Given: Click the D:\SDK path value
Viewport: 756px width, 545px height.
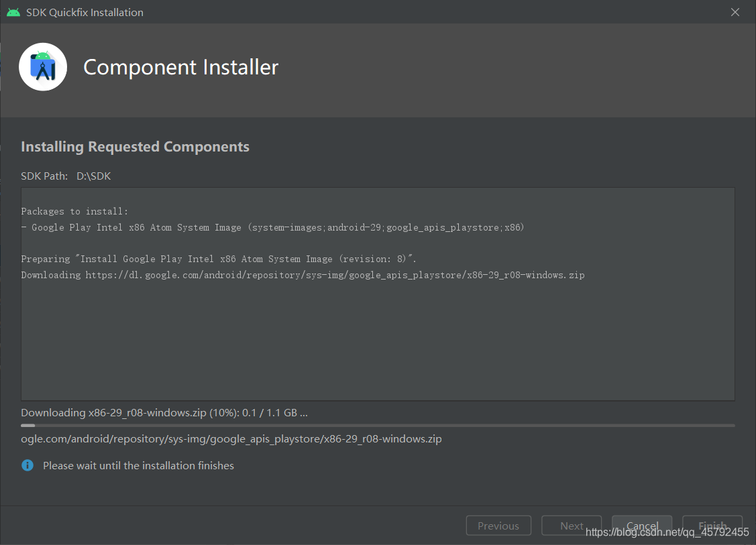Looking at the screenshot, I should (x=93, y=176).
